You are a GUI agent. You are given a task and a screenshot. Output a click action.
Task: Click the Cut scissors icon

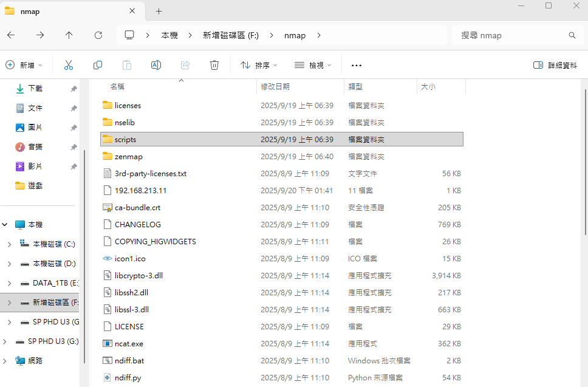[x=68, y=65]
